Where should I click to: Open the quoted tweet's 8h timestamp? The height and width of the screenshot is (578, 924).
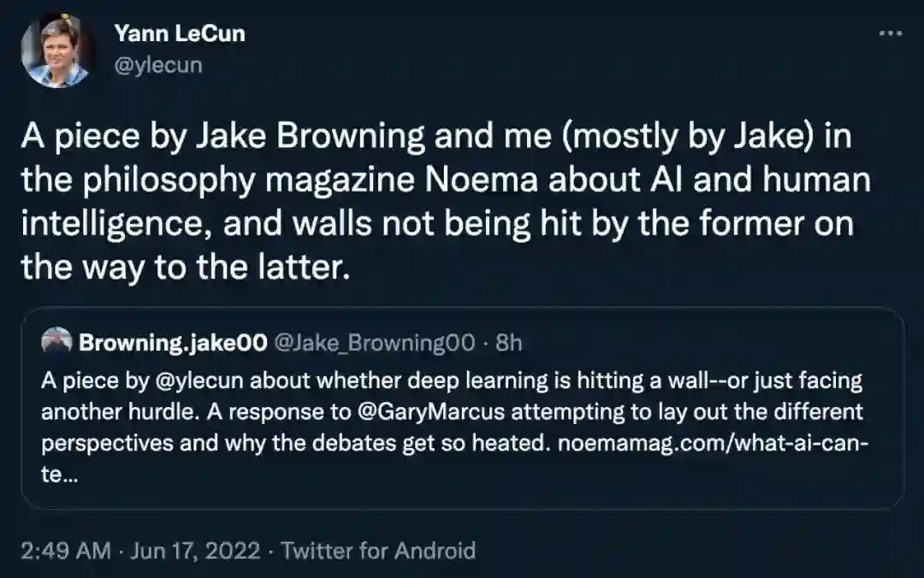pyautogui.click(x=509, y=343)
